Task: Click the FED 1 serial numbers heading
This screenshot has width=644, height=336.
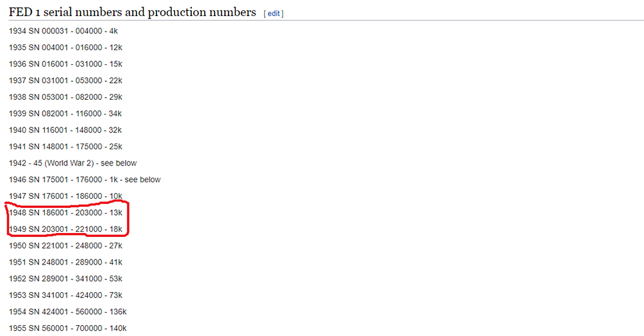Action: (x=132, y=12)
